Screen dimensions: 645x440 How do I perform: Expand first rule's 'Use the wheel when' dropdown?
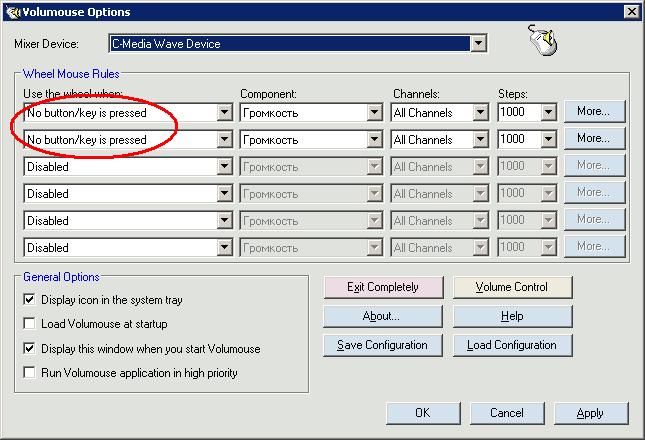coord(224,113)
